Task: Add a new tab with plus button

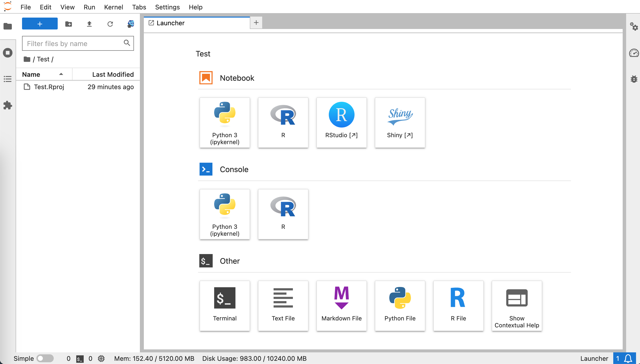Action: (x=256, y=23)
